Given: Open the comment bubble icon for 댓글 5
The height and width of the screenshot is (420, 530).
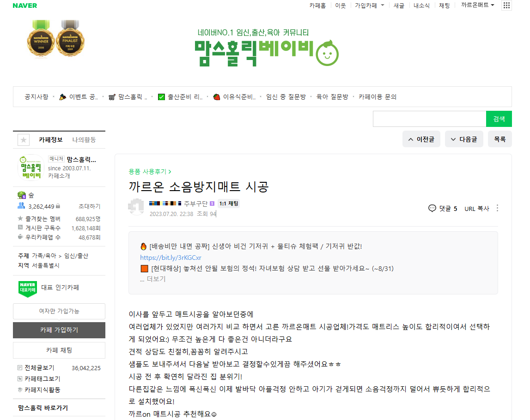Looking at the screenshot, I should click(x=432, y=208).
